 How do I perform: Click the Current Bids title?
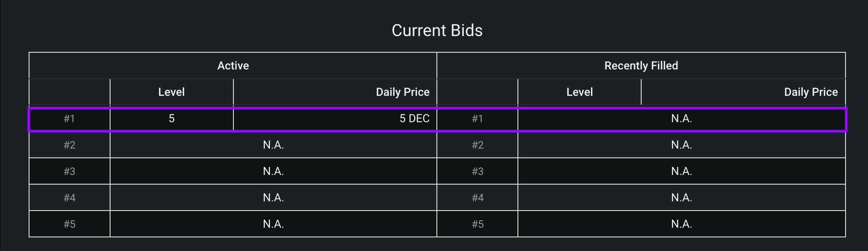[x=437, y=30]
